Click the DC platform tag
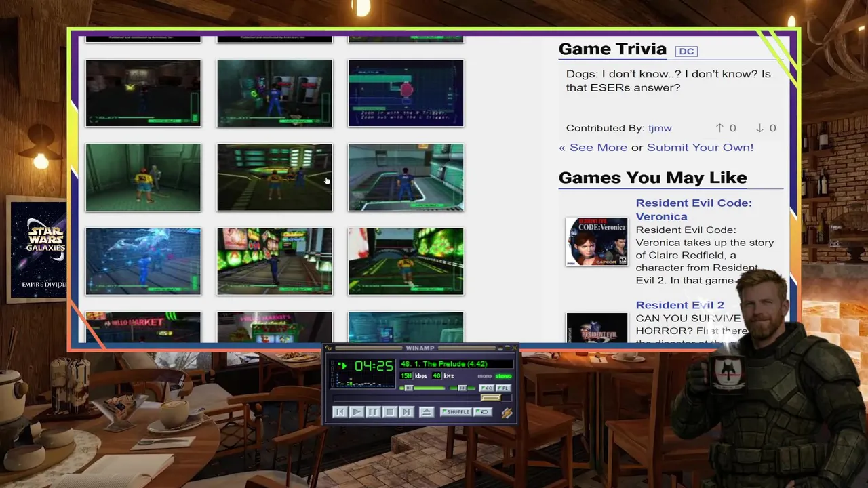Image resolution: width=868 pixels, height=488 pixels. (686, 51)
